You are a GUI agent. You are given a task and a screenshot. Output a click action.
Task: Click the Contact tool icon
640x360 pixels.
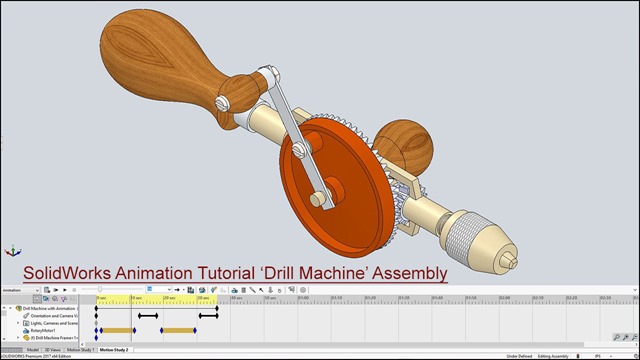pos(270,290)
